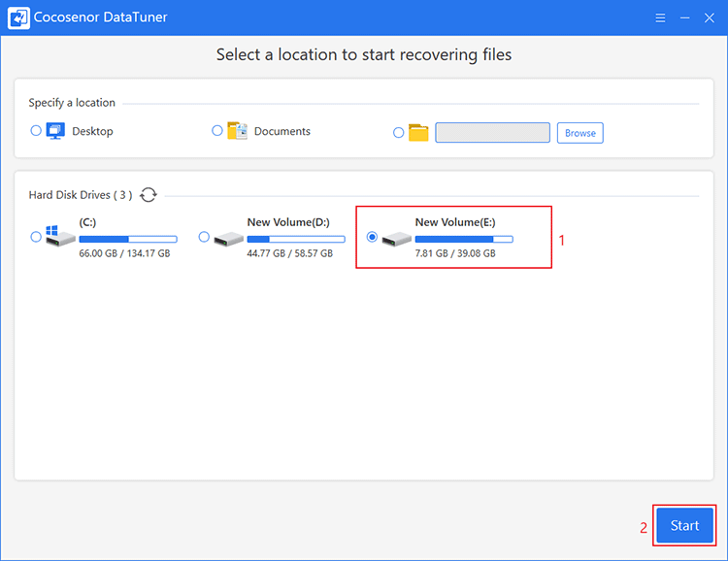Image resolution: width=728 pixels, height=561 pixels.
Task: Click the Desktop monitor icon
Action: [x=55, y=131]
